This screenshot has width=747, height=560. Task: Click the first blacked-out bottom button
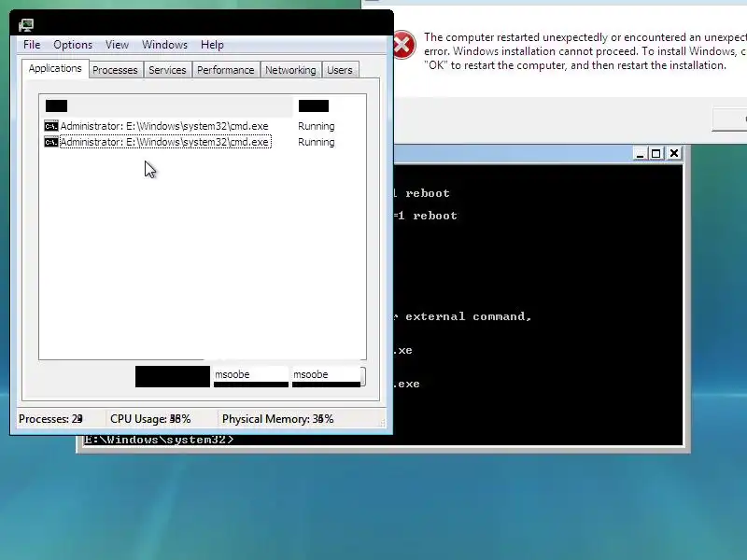(x=173, y=376)
